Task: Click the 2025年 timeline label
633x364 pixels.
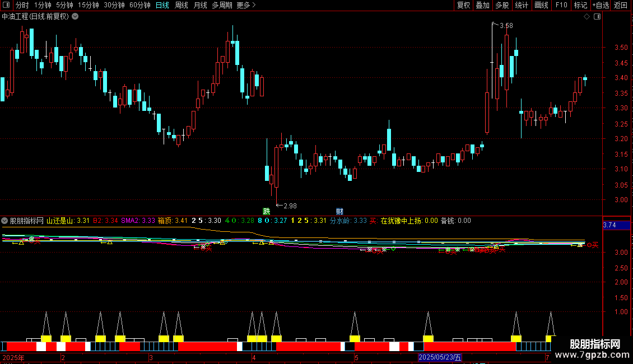Action: pyautogui.click(x=13, y=357)
